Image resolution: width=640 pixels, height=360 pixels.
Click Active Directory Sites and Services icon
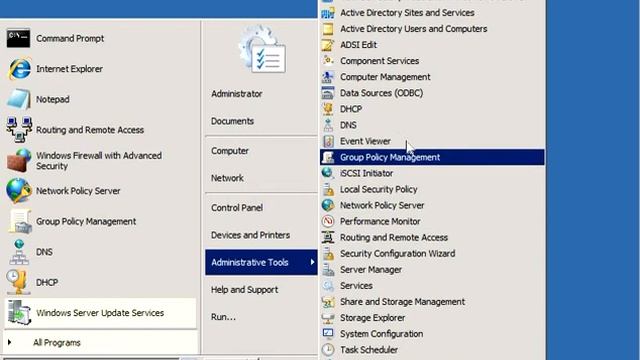click(x=328, y=13)
